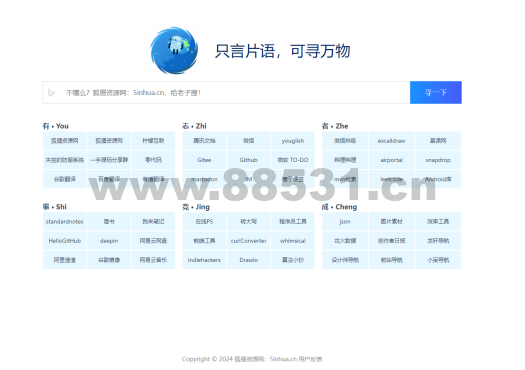Viewport: 525px width, 370px height.
Task: Open the HelloGitHub link
Action: pos(65,240)
